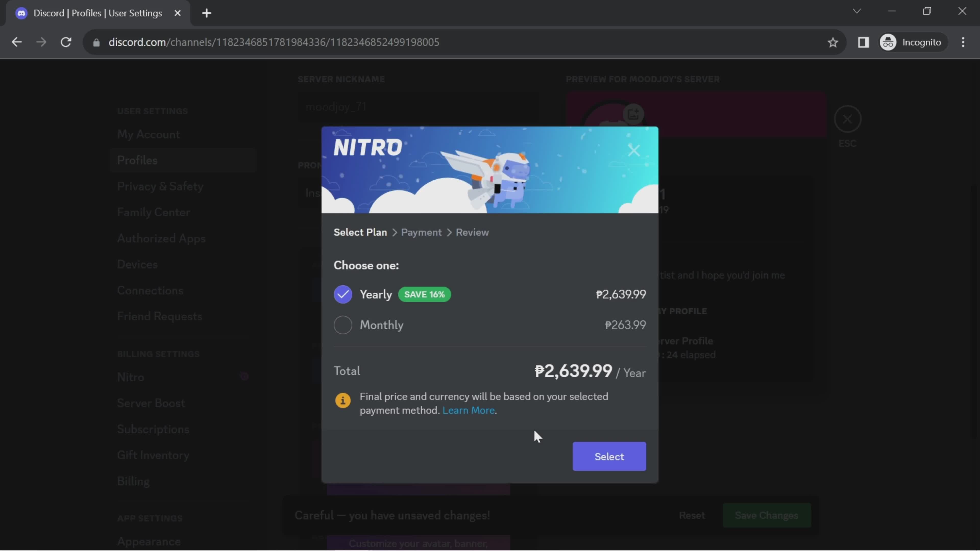Select the Monthly plan radio button
980x551 pixels.
[x=343, y=325]
